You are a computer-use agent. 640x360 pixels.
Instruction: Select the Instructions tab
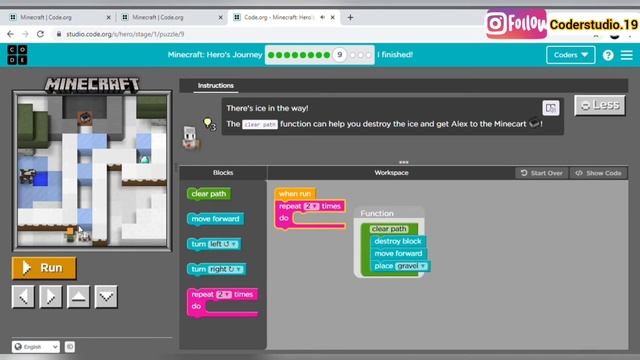pos(216,86)
